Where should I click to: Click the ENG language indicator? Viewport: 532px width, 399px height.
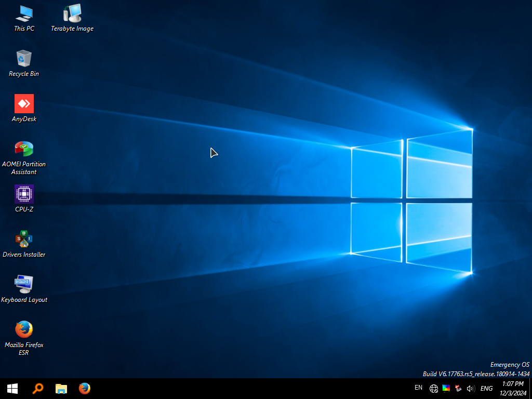(486, 389)
